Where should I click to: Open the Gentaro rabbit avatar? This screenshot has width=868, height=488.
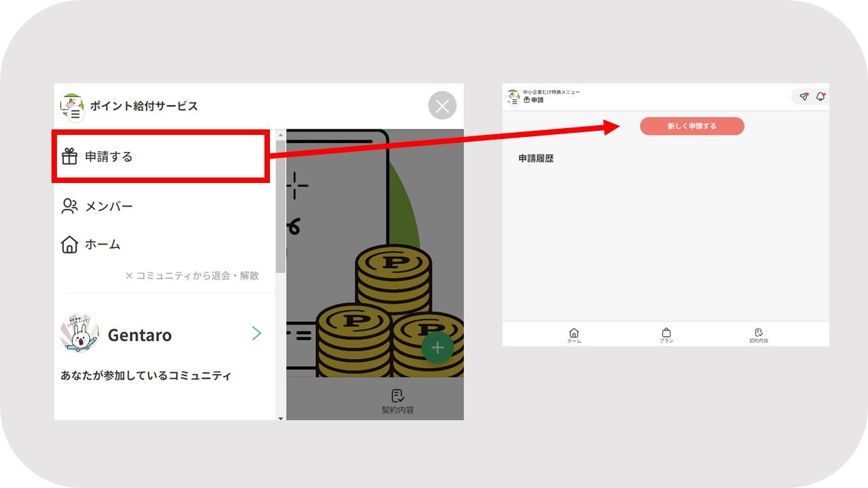coord(79,333)
